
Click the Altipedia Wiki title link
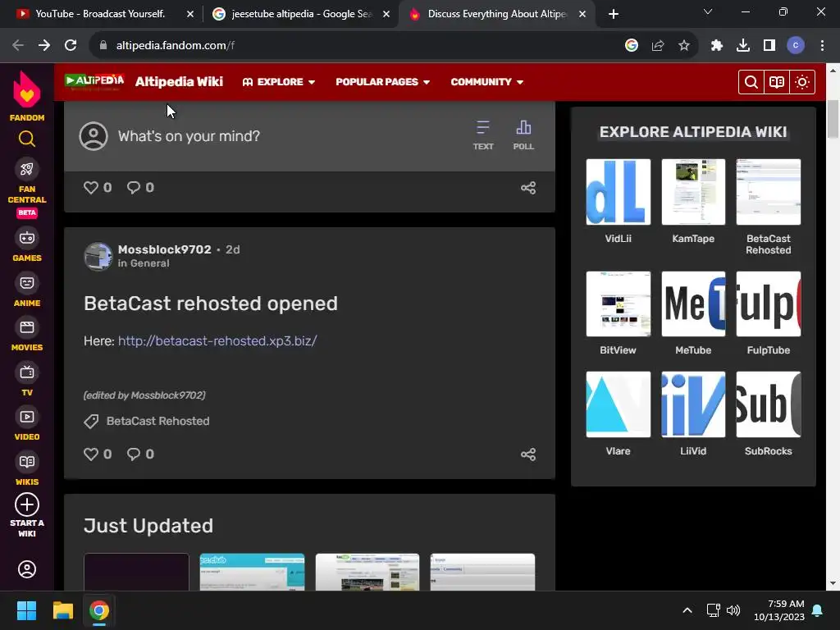pos(179,81)
